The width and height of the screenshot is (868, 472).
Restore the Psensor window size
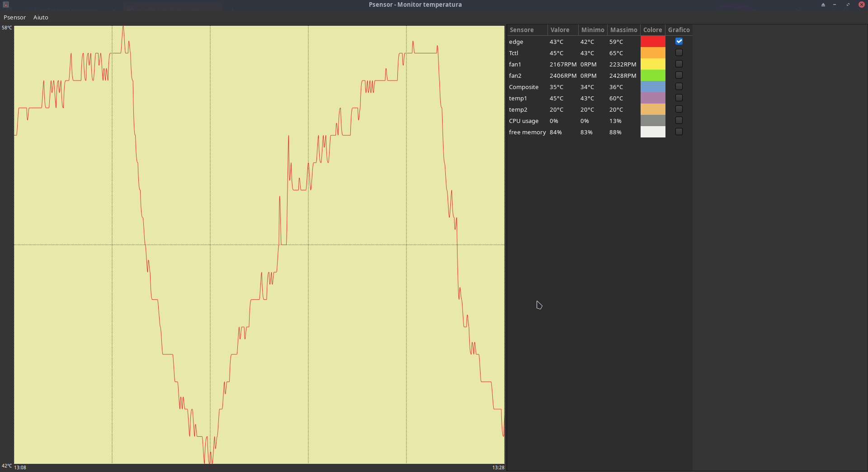click(848, 5)
